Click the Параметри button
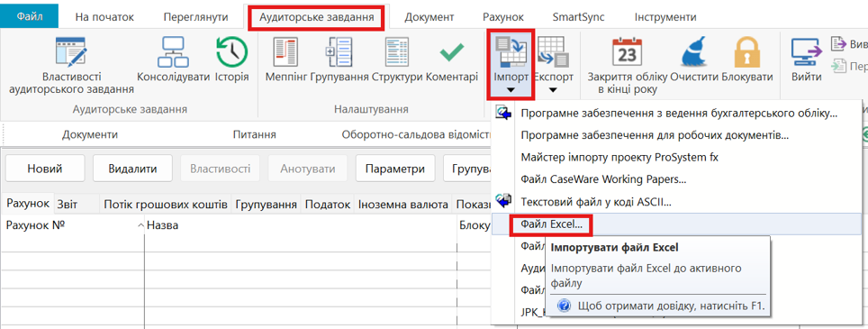This screenshot has height=329, width=868. (395, 169)
